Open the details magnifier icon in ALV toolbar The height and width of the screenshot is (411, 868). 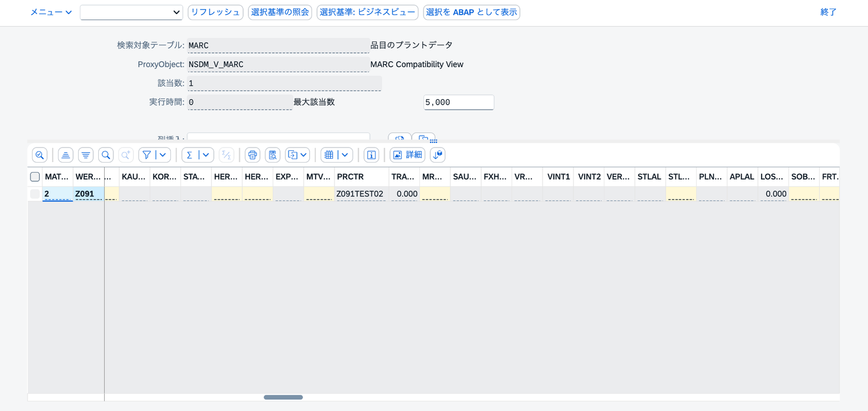pos(40,155)
